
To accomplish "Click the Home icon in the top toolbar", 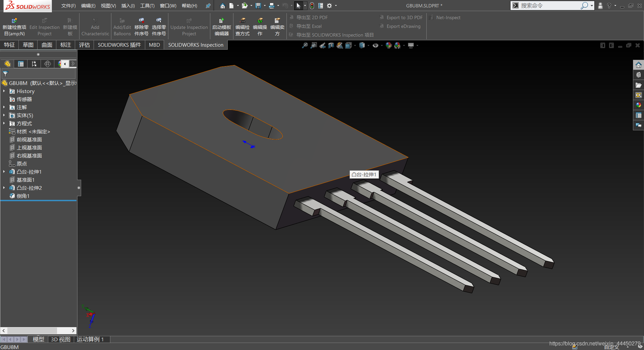I will pos(222,6).
